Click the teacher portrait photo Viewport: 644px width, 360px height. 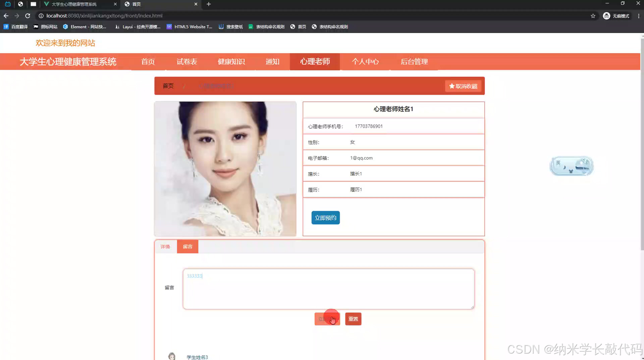pos(225,169)
